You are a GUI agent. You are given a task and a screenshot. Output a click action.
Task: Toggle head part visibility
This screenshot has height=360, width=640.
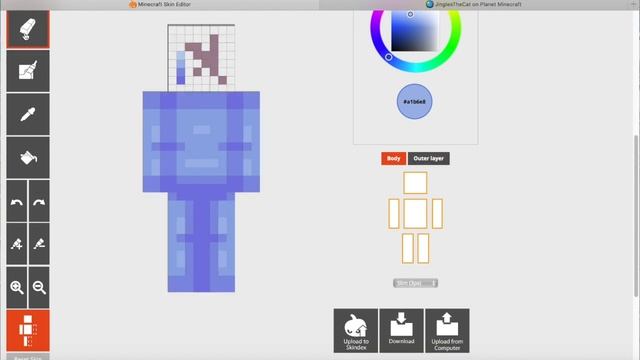click(x=415, y=183)
